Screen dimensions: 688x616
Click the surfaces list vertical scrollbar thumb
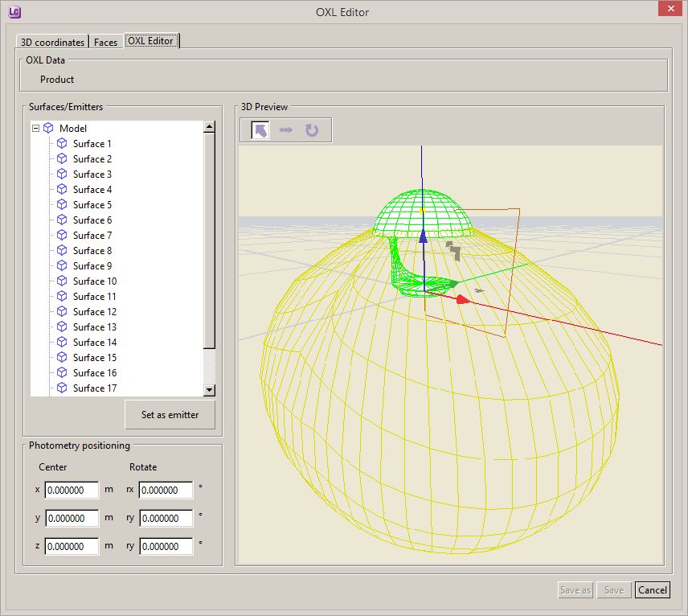tap(209, 240)
